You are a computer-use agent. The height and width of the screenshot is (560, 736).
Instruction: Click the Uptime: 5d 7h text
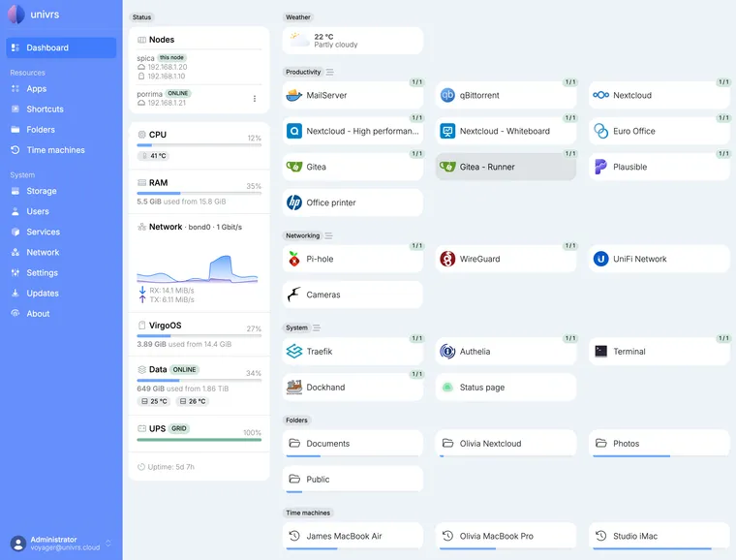[170, 467]
